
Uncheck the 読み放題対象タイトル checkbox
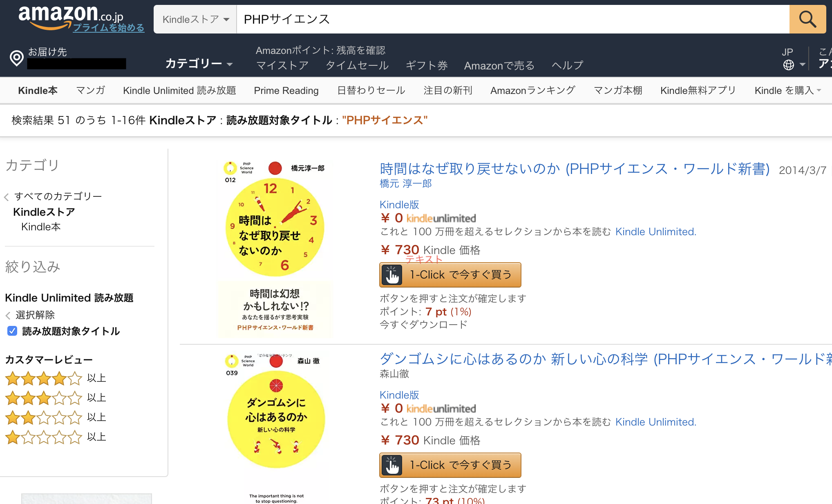tap(12, 331)
